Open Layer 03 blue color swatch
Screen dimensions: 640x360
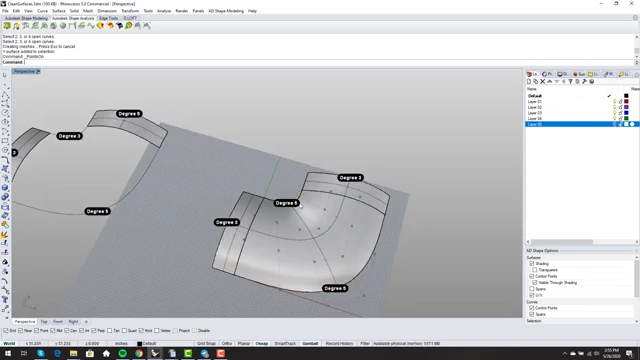coord(626,113)
